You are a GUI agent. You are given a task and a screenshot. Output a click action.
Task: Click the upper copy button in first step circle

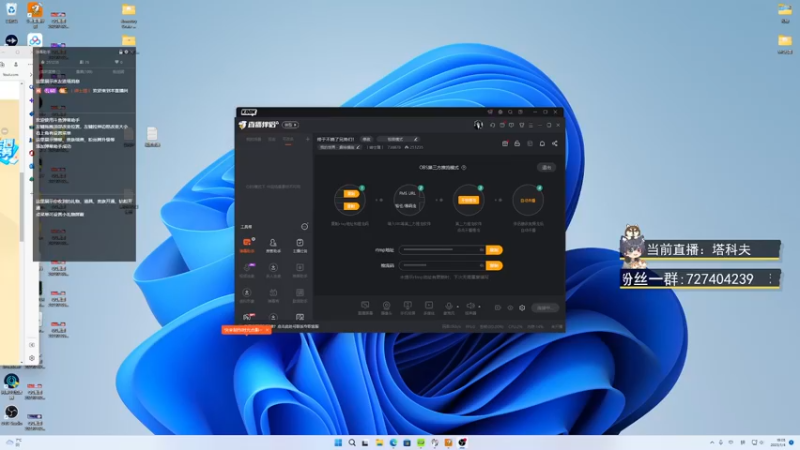(351, 193)
